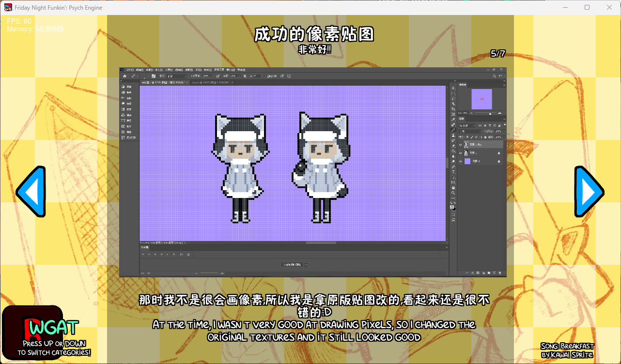Select the Eyedropper tool
This screenshot has height=364, width=621.
point(452,119)
